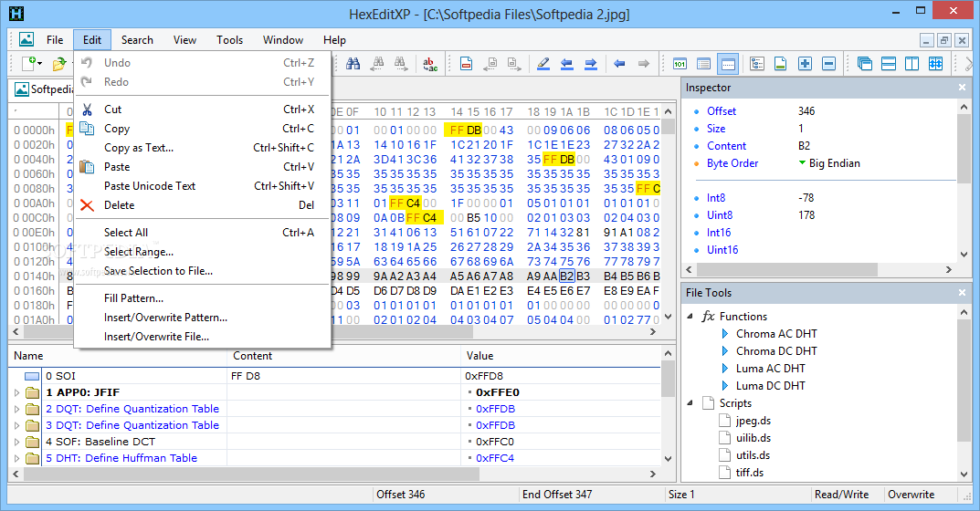Click the Overwrite mode in status bar

[x=911, y=495]
